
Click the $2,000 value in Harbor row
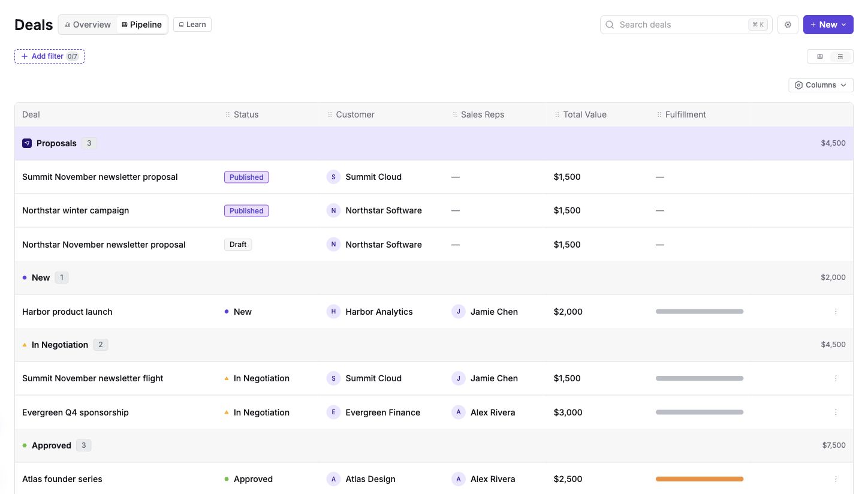[x=568, y=312]
